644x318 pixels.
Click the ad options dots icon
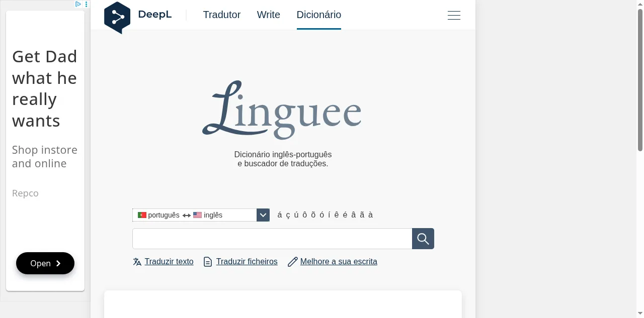86,4
